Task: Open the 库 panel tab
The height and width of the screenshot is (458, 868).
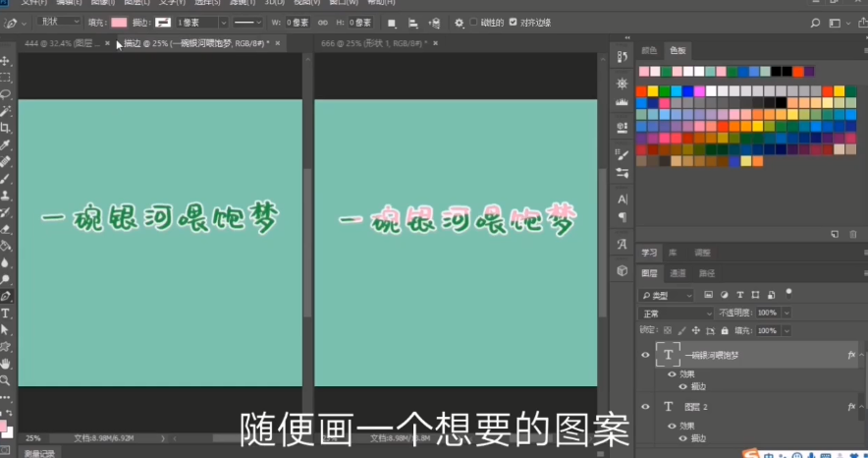Action: (x=673, y=253)
